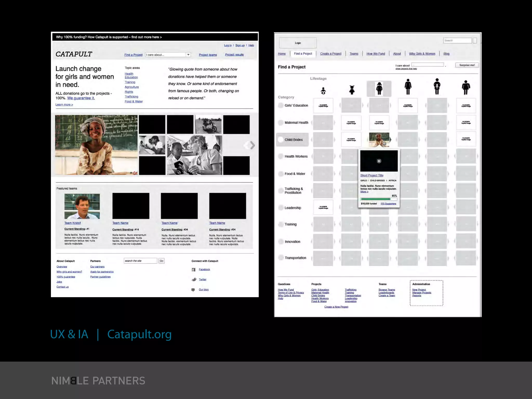Click the Logo placeholder box
532x399 pixels.
pos(298,43)
